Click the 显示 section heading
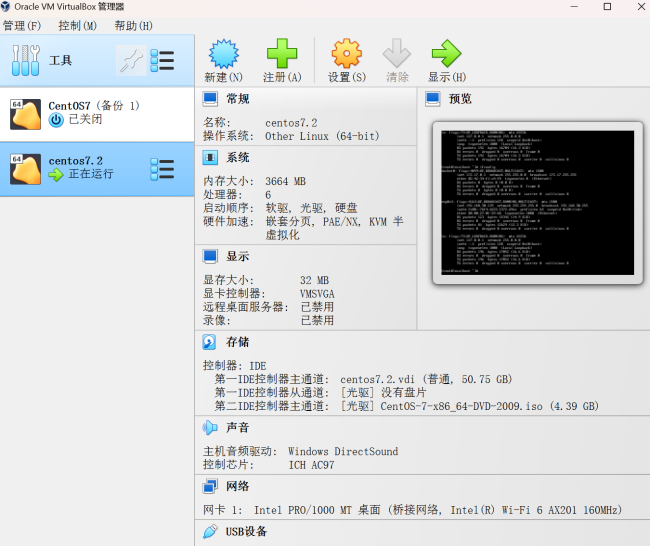Image resolution: width=650 pixels, height=546 pixels. pyautogui.click(x=238, y=257)
